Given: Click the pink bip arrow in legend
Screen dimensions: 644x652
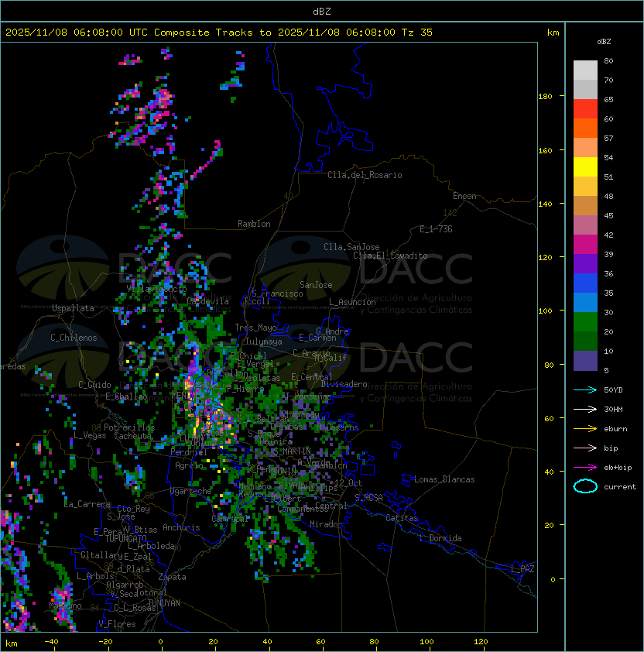Looking at the screenshot, I should tap(585, 448).
